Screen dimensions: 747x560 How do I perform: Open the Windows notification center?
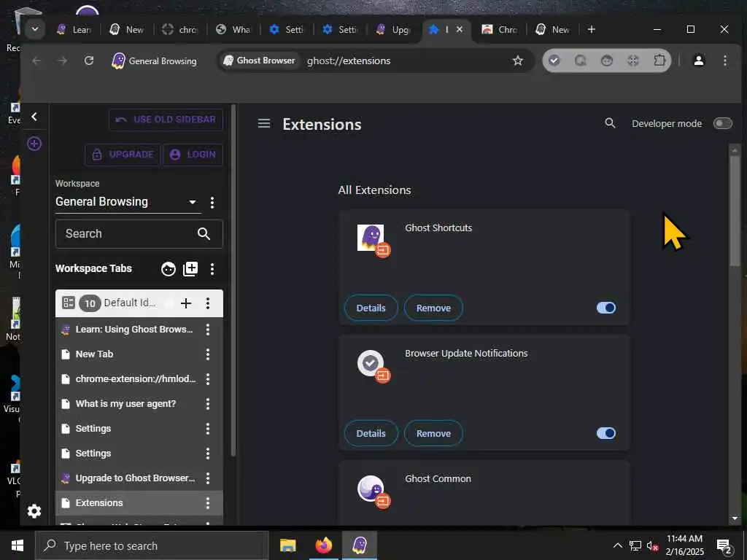tap(724, 545)
